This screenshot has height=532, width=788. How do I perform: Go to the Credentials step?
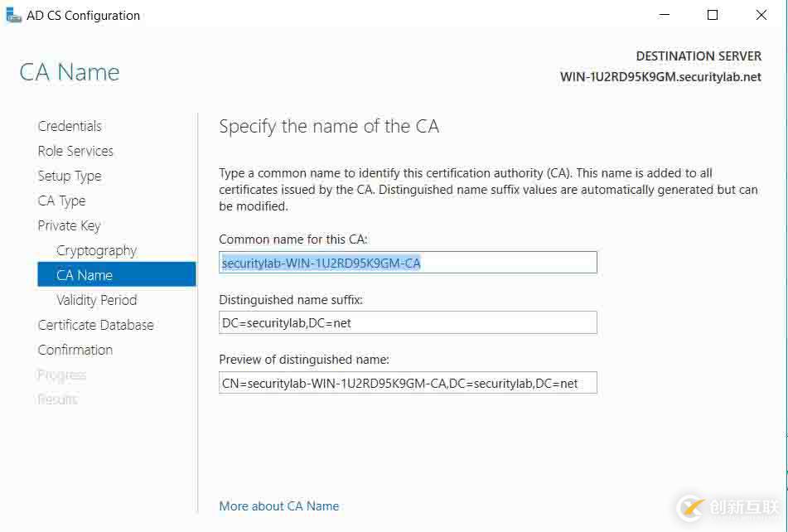[x=70, y=126]
